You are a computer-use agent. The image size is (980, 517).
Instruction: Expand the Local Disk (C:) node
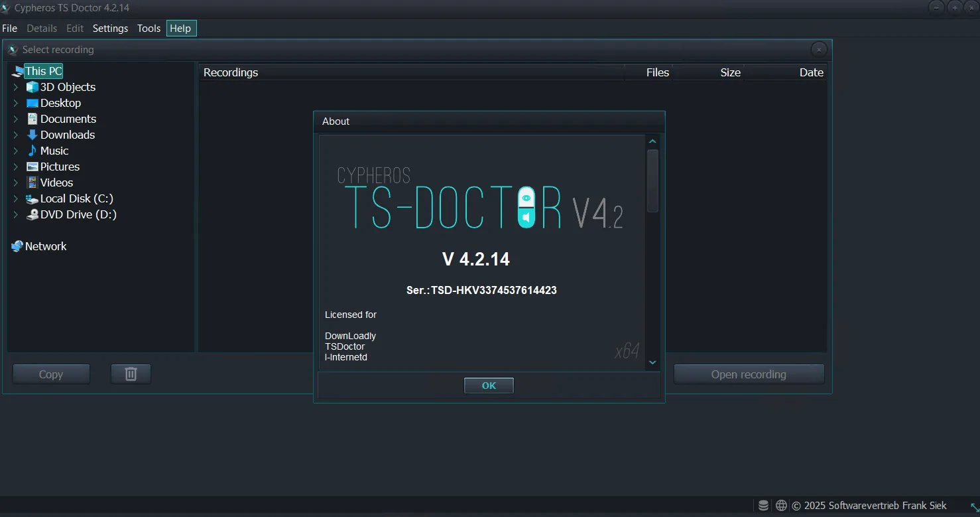pos(16,198)
